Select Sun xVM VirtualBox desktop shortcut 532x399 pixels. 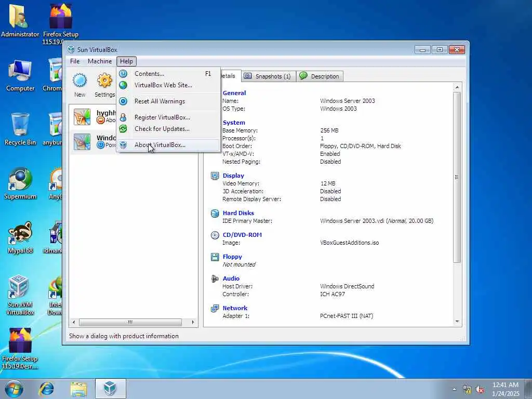point(20,295)
